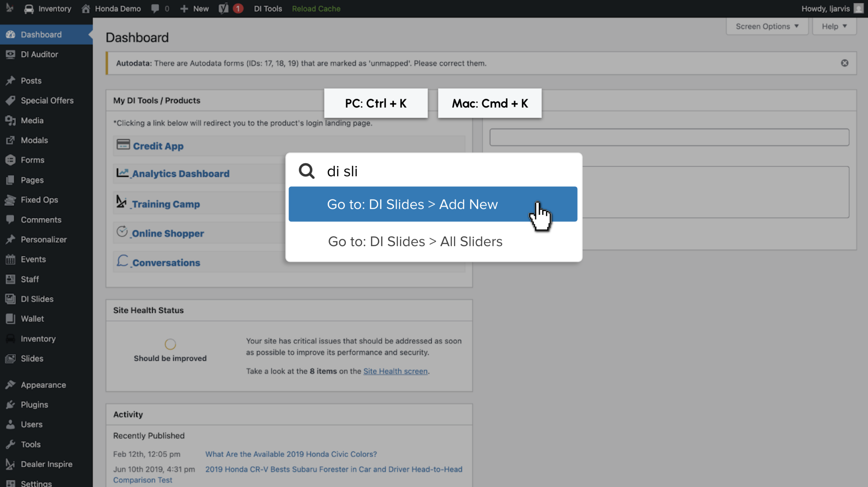Click the Settings sidebar menu item
The height and width of the screenshot is (487, 868).
point(46,483)
